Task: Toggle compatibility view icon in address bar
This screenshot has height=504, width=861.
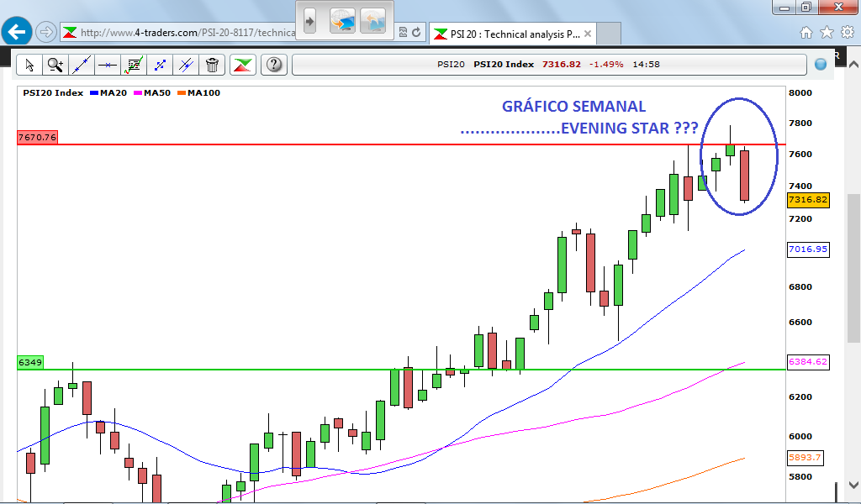Action: pos(403,33)
